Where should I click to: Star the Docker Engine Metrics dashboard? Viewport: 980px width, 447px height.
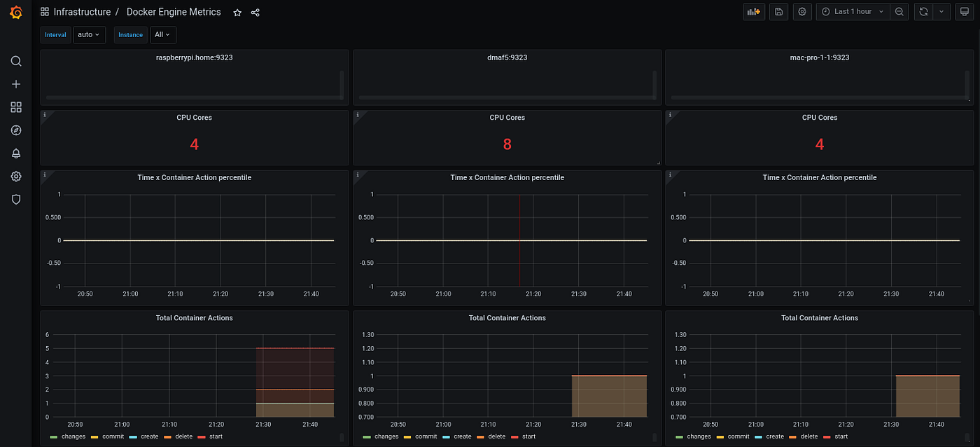(x=237, y=12)
